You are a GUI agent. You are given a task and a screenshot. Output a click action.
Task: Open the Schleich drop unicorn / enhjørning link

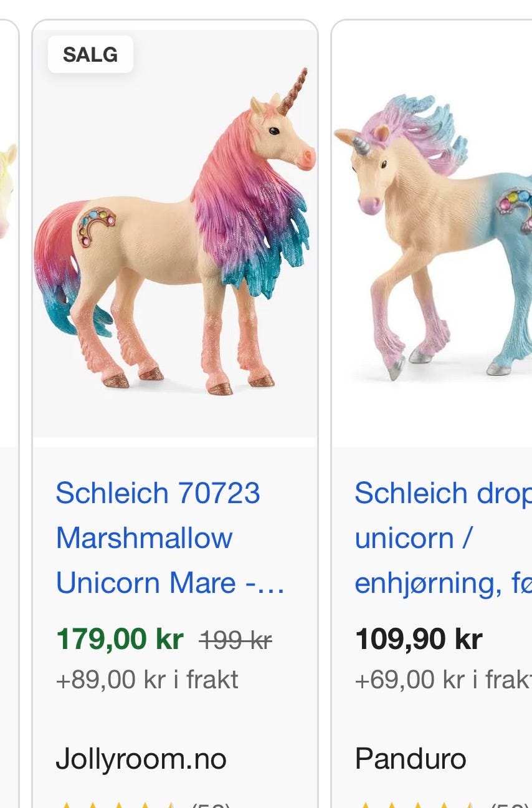(444, 538)
